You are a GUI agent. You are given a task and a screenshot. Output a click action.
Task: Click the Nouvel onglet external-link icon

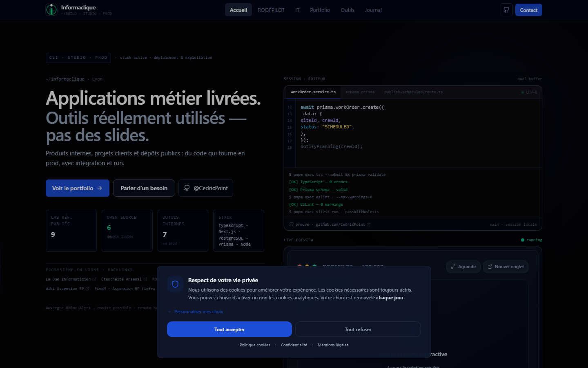pyautogui.click(x=490, y=267)
